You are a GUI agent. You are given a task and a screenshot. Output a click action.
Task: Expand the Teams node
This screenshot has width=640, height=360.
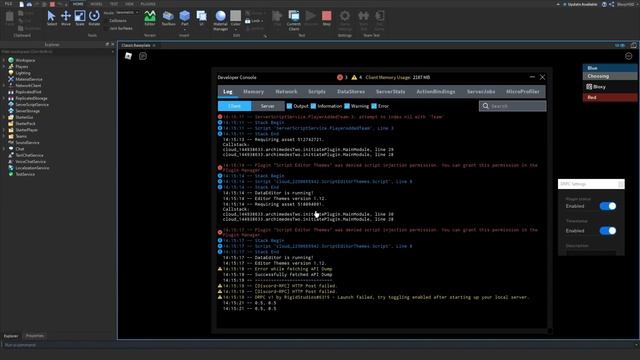4,136
